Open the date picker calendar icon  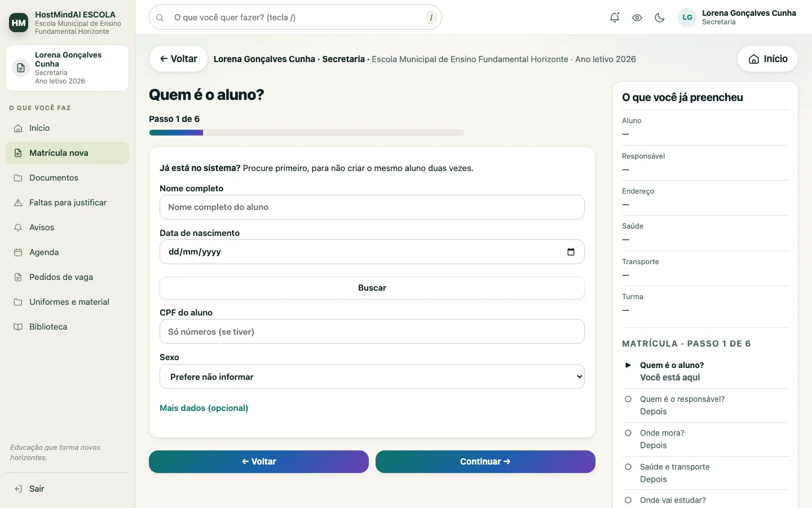571,252
